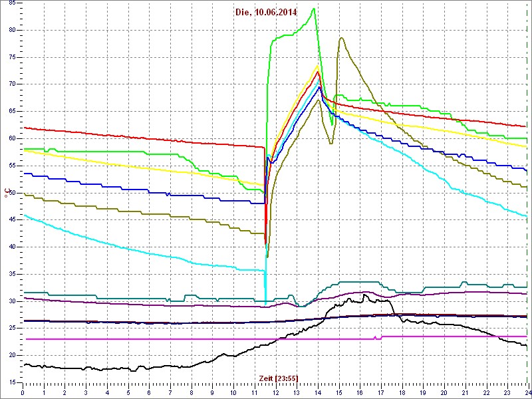Click the y-axis value 45

[11, 220]
